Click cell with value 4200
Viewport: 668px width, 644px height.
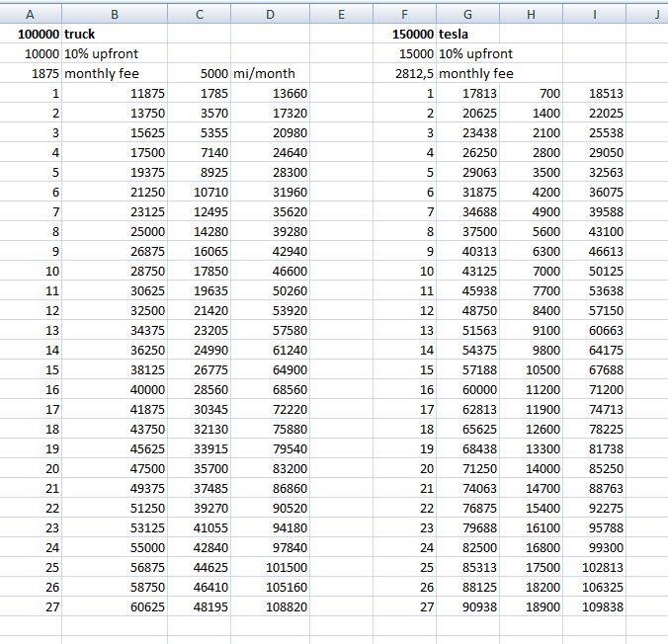tap(531, 192)
